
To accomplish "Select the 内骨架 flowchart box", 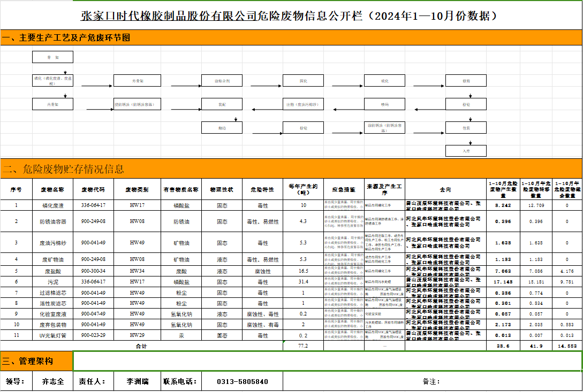I will 52,104.
